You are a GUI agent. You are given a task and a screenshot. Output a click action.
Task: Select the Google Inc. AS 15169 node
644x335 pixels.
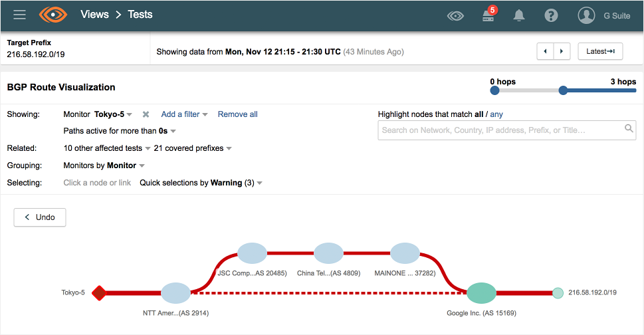[x=481, y=293]
